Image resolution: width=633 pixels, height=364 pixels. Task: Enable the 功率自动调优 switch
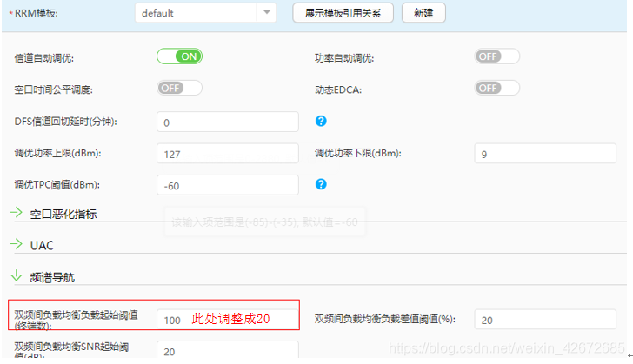(x=497, y=56)
